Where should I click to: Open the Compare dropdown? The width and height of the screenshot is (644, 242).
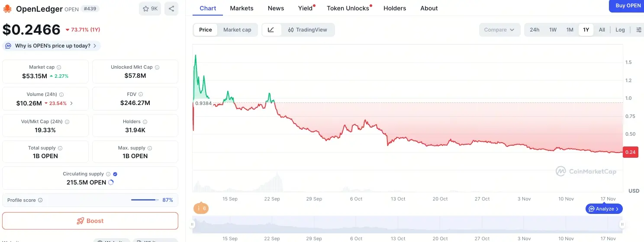(x=499, y=30)
